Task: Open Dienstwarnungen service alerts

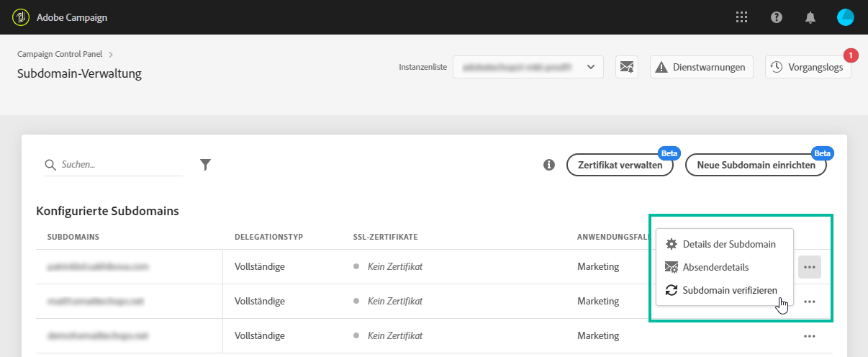Action: point(702,67)
